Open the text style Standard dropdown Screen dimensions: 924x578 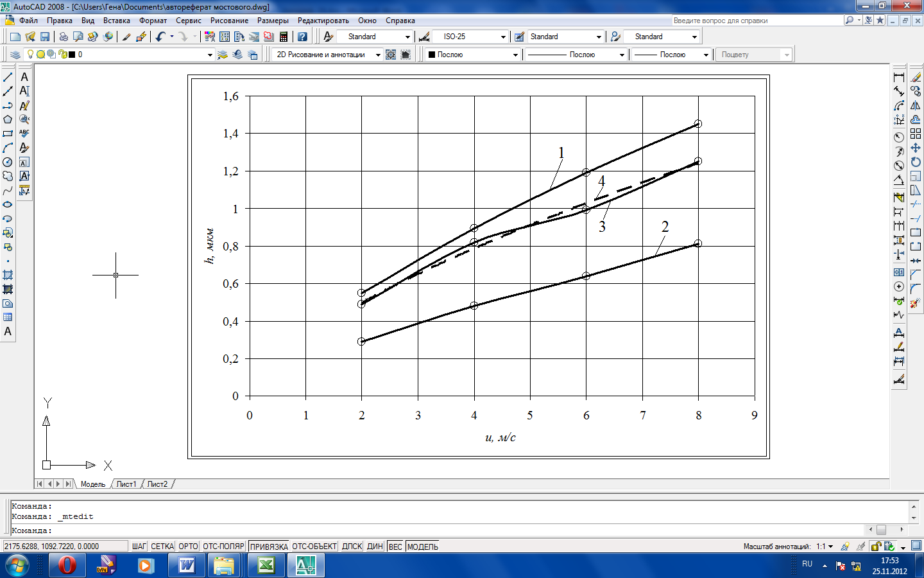coord(407,37)
